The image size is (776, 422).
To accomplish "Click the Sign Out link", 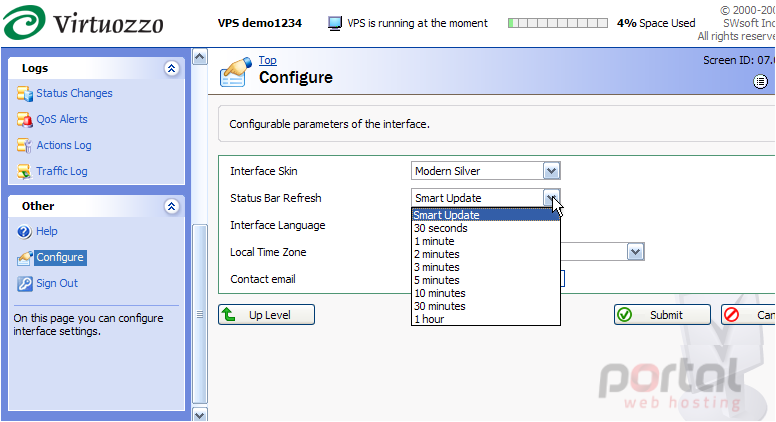I will point(57,283).
